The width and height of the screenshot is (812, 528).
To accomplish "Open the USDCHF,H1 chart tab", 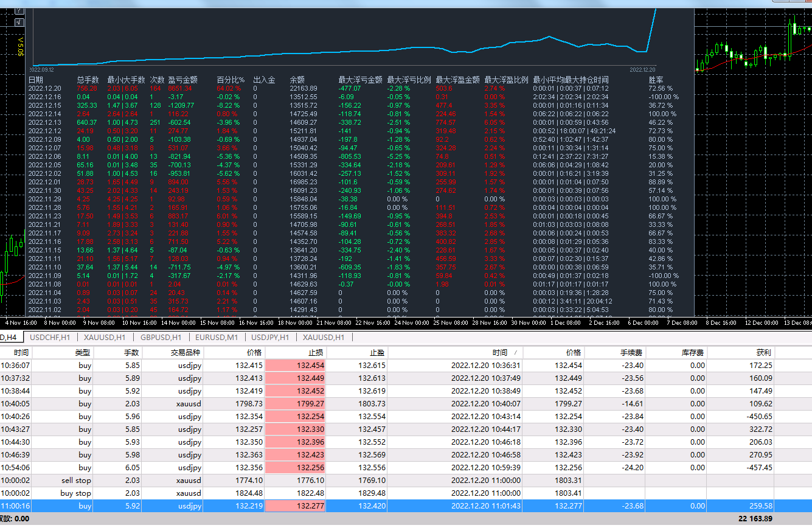I will 50,337.
